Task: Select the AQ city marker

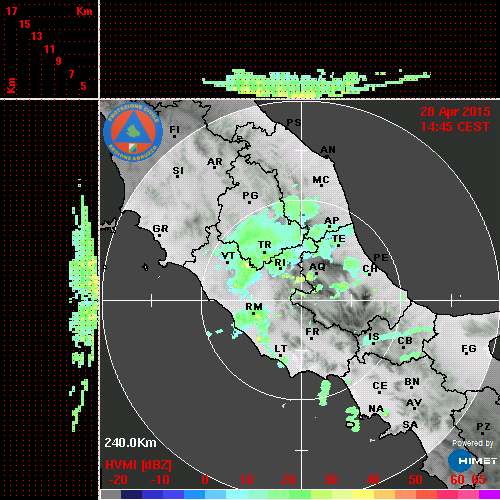Action: point(317,274)
